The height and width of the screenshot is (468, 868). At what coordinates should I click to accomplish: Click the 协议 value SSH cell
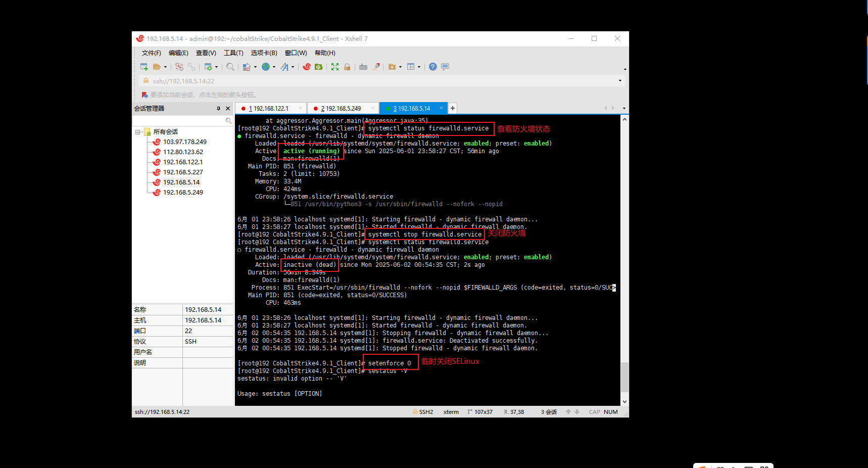coord(208,342)
